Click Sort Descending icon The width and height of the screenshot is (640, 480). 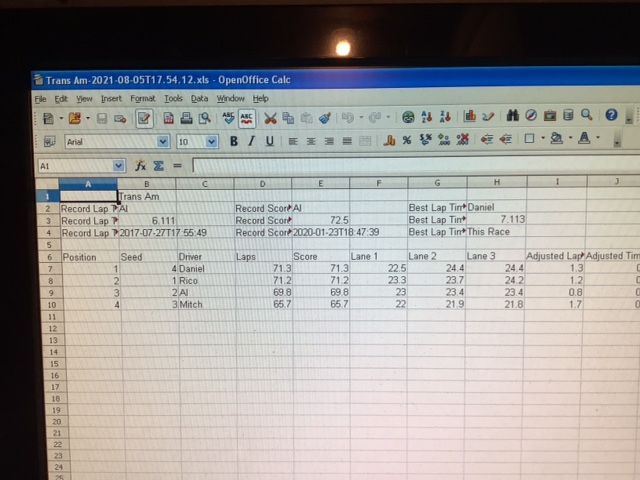coord(445,117)
